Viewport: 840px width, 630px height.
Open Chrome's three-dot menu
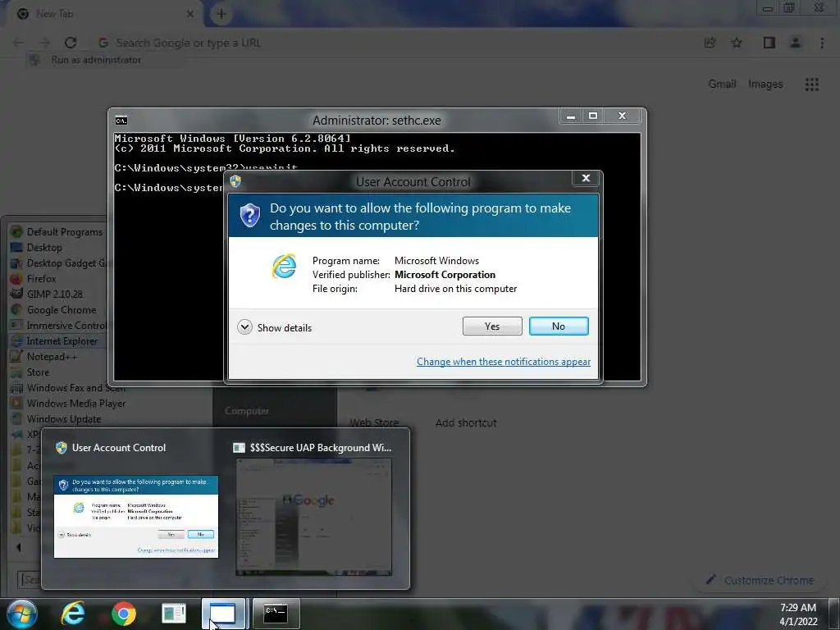click(x=822, y=43)
